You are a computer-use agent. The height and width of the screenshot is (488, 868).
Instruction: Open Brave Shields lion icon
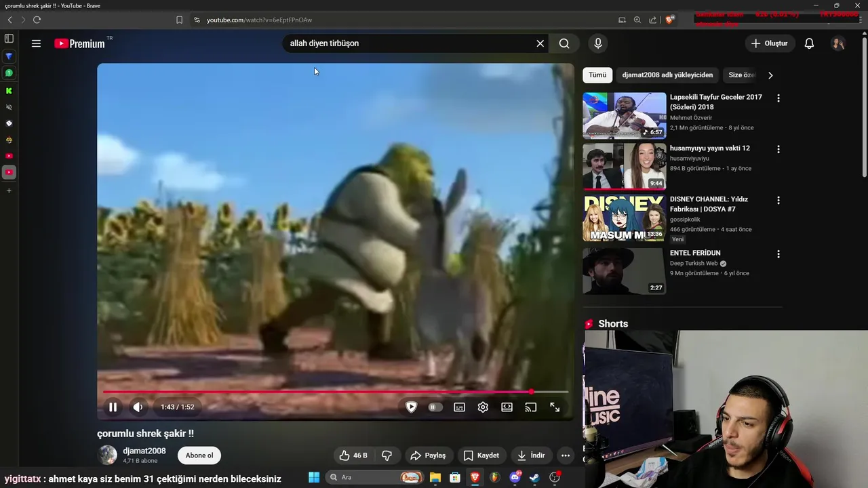pyautogui.click(x=670, y=20)
